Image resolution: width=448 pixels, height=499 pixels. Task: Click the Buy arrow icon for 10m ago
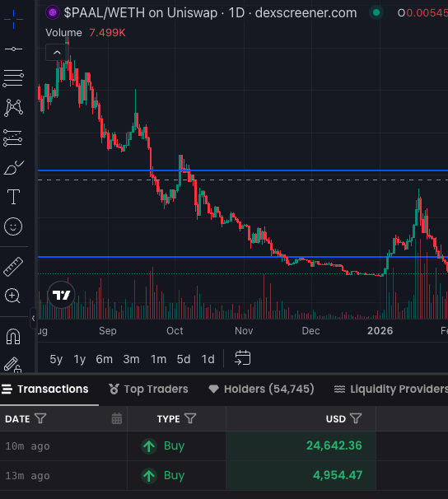click(x=149, y=445)
